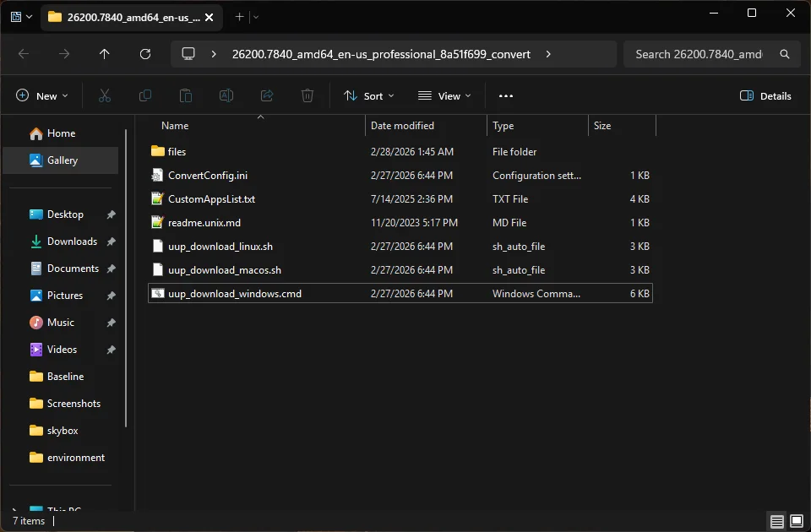Sort by Date modified column header
This screenshot has height=532, width=811.
426,126
